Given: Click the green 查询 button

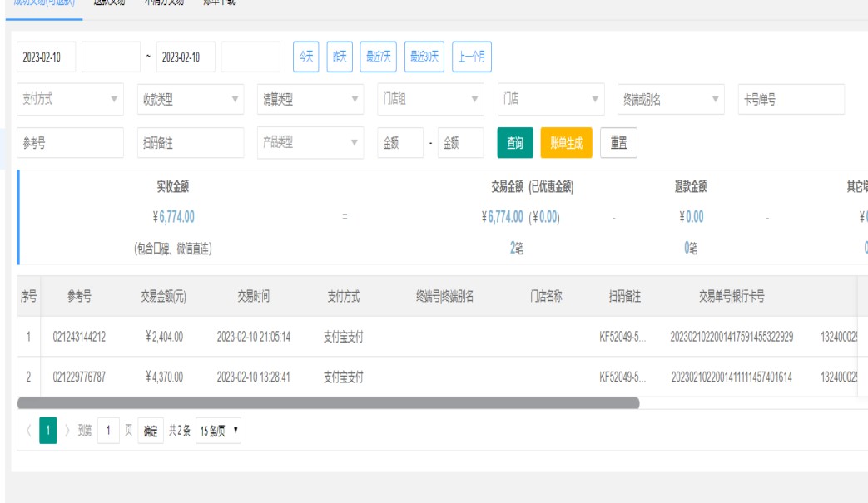Looking at the screenshot, I should point(515,143).
